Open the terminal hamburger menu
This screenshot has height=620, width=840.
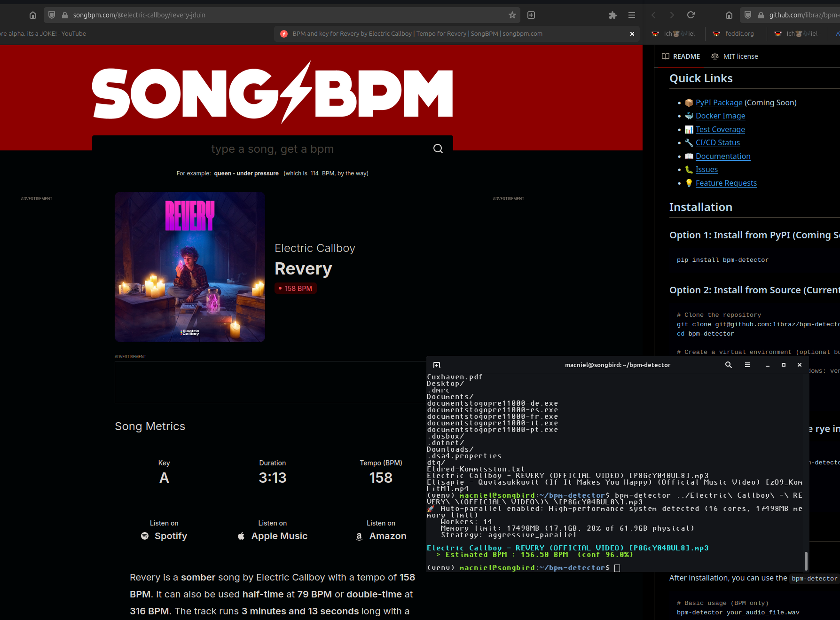coord(747,365)
